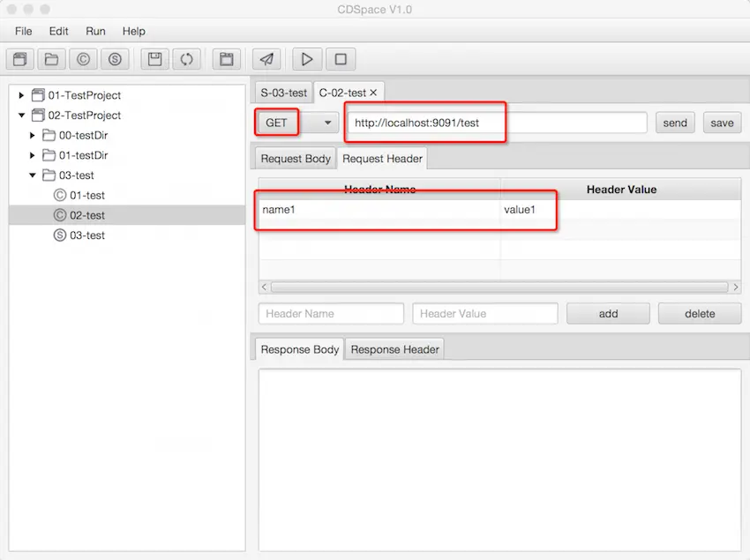Click the save button
The width and height of the screenshot is (750, 560).
pyautogui.click(x=722, y=123)
